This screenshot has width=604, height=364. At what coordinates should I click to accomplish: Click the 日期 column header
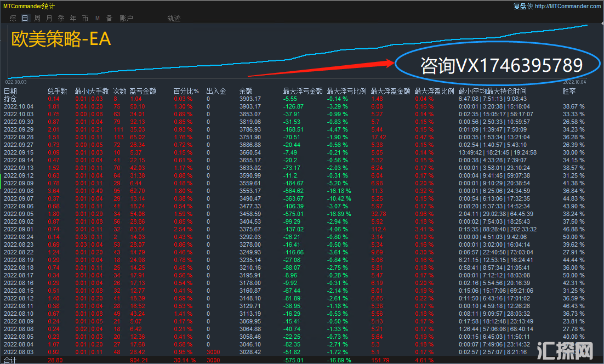click(x=10, y=91)
